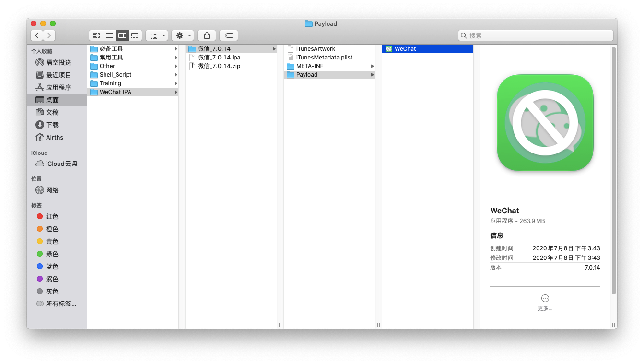Click the 标签 sidebar heading

point(36,205)
